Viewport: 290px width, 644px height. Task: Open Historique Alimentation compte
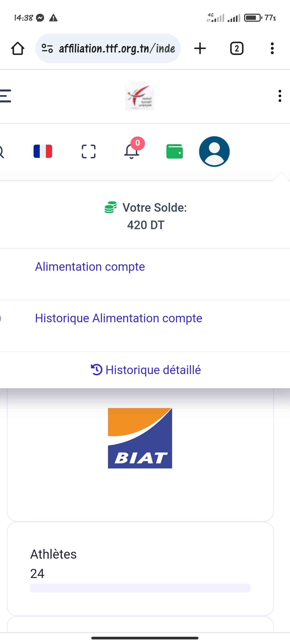tap(118, 318)
